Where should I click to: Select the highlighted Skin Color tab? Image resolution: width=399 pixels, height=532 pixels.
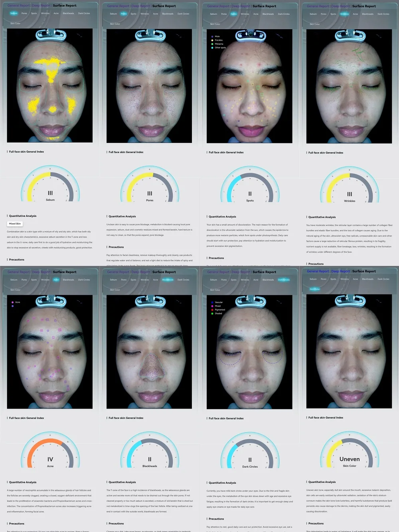pos(315,289)
